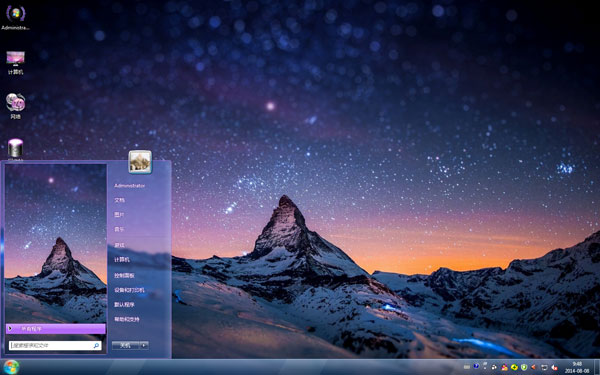Open 游戏 in the Start menu
This screenshot has height=375, width=600.
point(119,245)
